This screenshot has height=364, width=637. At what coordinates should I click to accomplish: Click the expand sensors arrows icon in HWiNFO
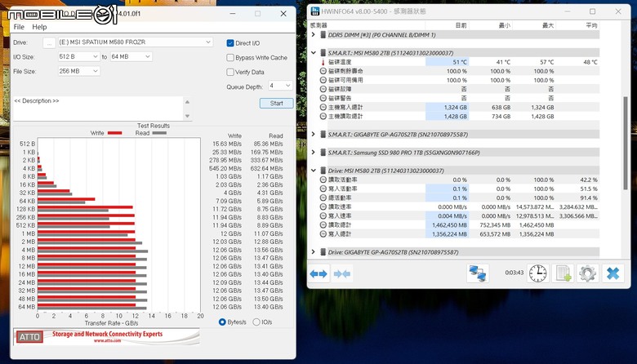318,274
